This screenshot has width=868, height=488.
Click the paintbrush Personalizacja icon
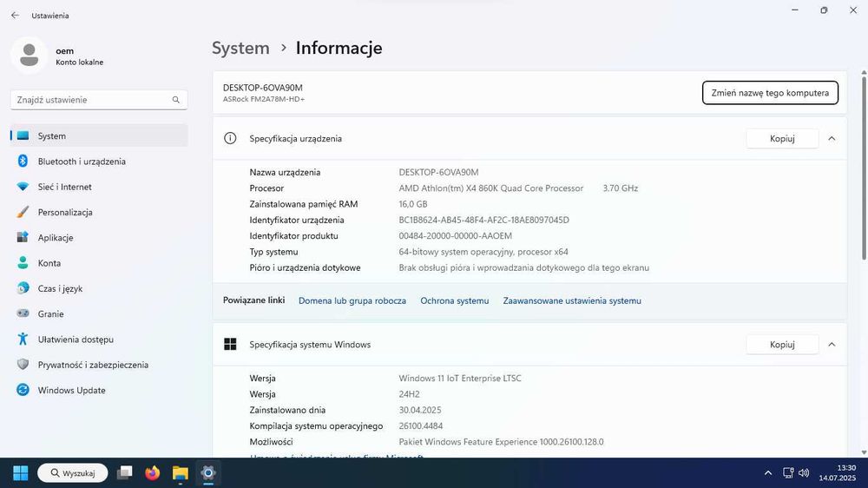(x=23, y=212)
